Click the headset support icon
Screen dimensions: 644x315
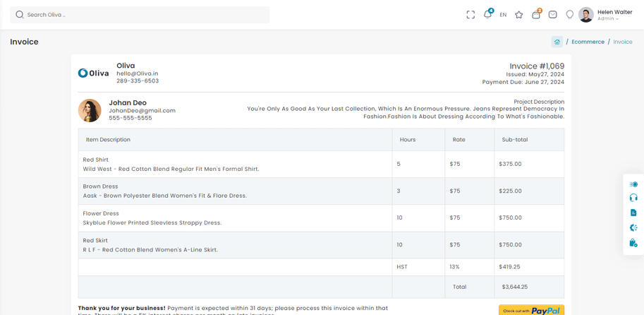633,198
